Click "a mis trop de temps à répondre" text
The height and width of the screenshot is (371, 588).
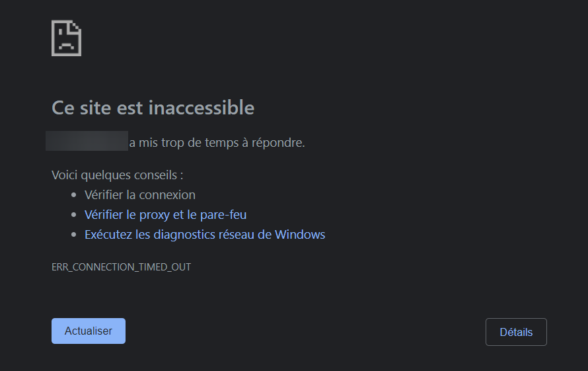(x=217, y=142)
